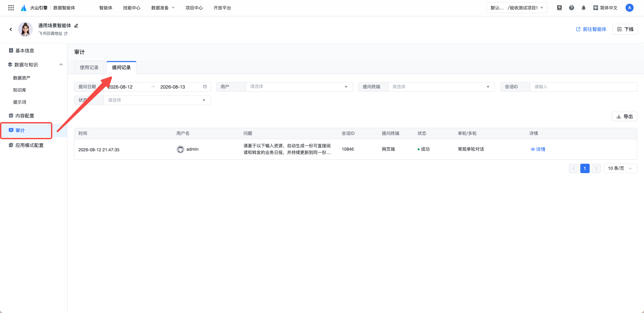This screenshot has height=313, width=644.
Task: Click the Volcano Engine logo
Action: (x=23, y=8)
